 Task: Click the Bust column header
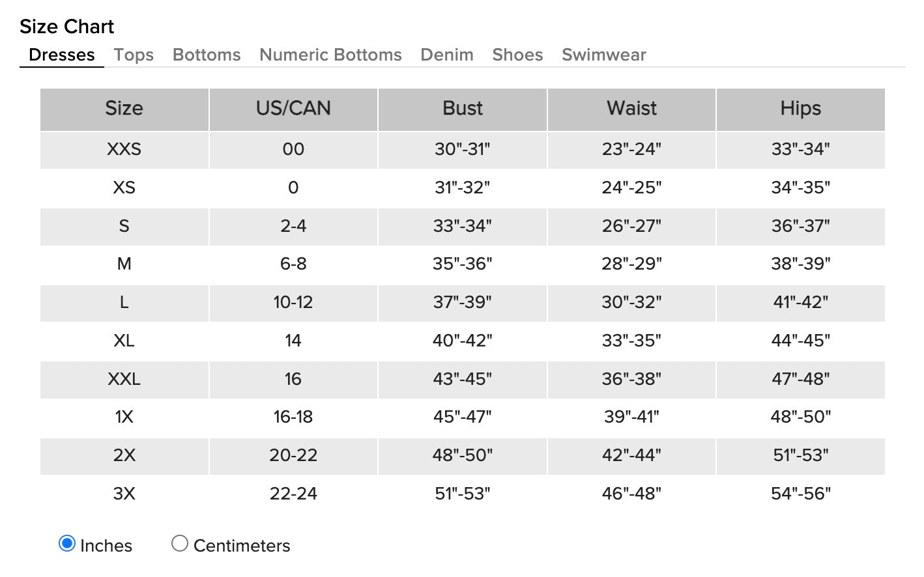[x=463, y=109]
